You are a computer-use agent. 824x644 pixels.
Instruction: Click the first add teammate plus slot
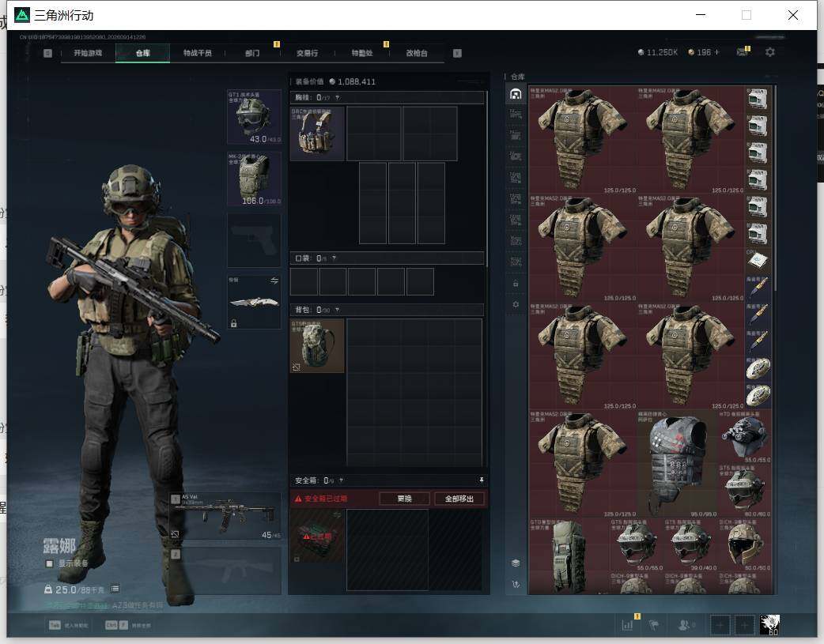click(x=720, y=625)
